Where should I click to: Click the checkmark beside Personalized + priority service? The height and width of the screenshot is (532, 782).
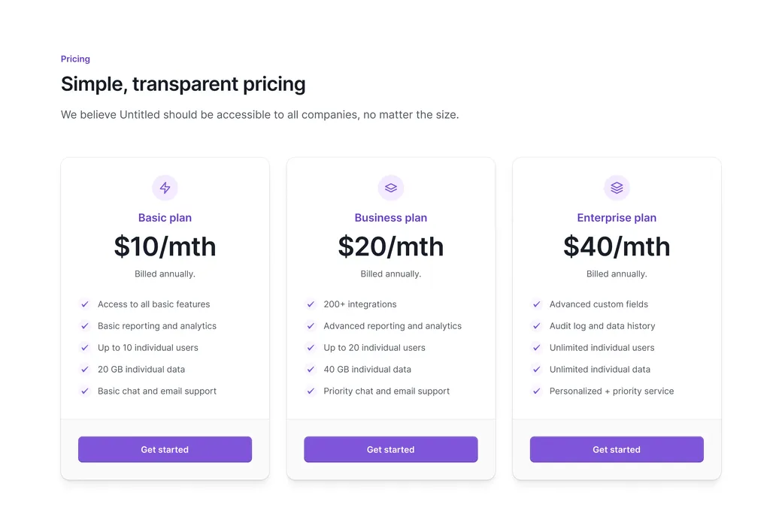[536, 391]
